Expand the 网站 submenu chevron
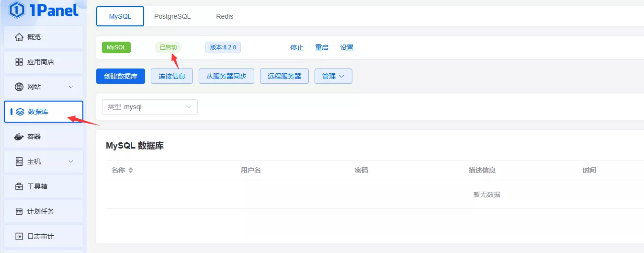 coord(71,87)
